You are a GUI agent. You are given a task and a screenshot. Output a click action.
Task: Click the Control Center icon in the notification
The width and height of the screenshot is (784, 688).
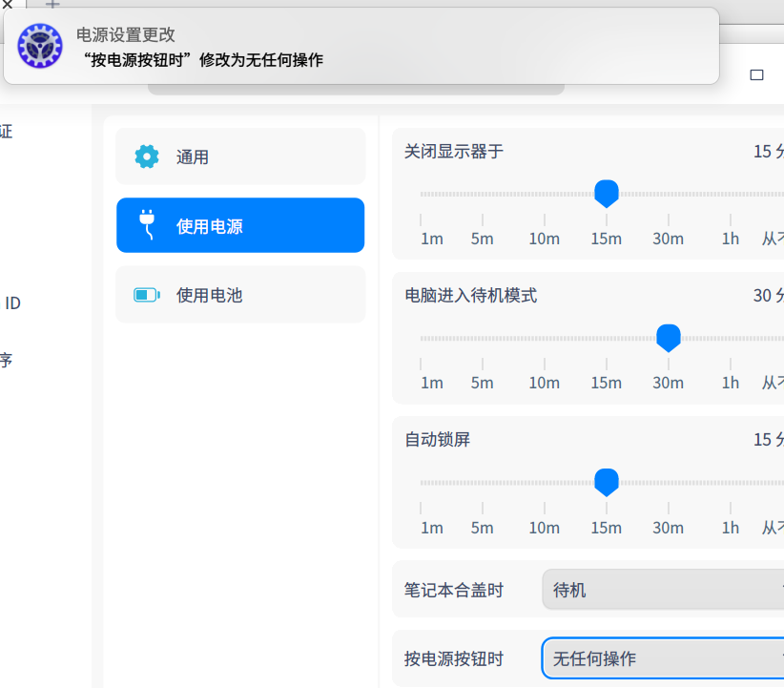[x=40, y=47]
